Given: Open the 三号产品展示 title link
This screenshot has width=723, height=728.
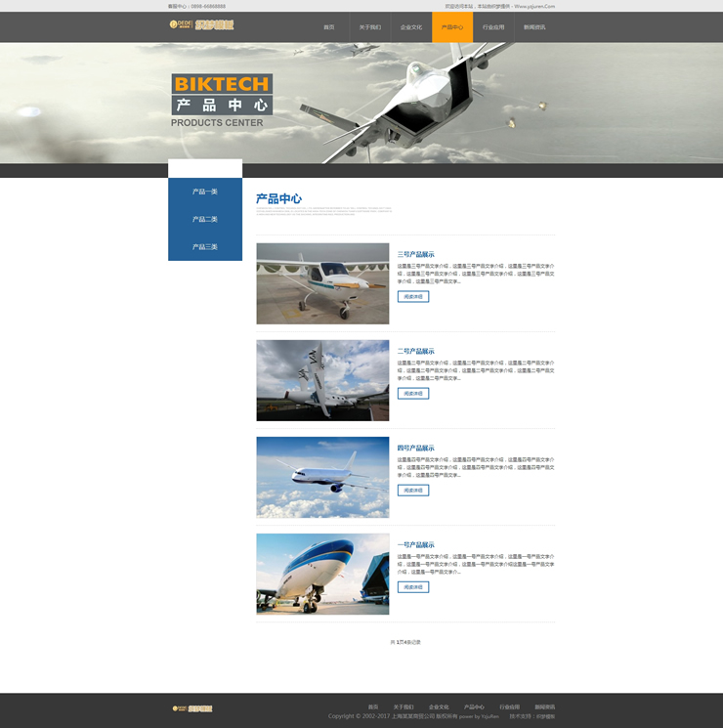Looking at the screenshot, I should pos(415,254).
